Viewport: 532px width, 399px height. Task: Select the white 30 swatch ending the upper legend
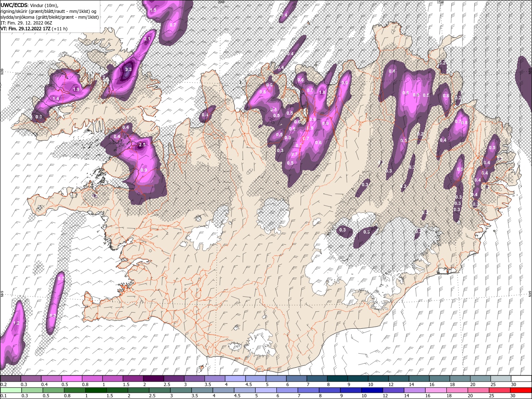pyautogui.click(x=521, y=379)
